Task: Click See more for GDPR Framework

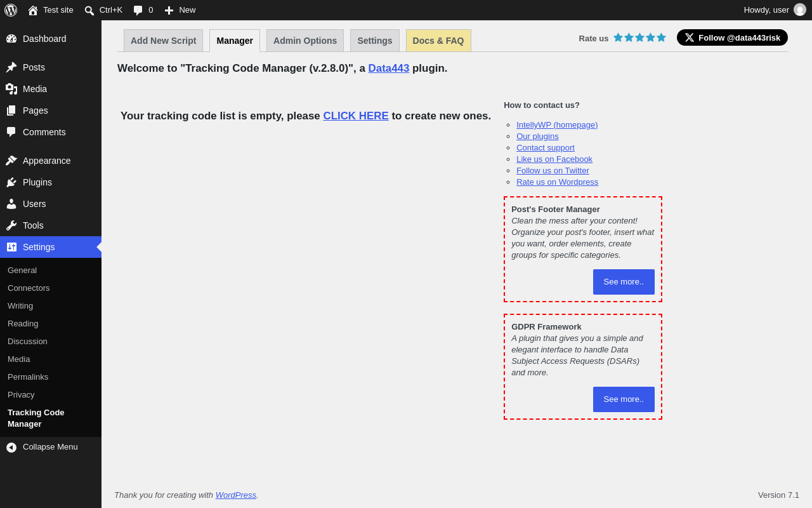Action: click(624, 399)
